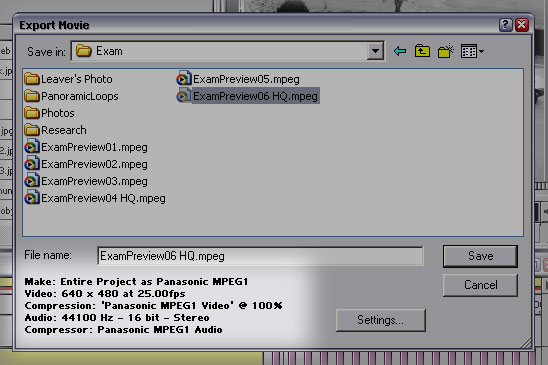This screenshot has width=548, height=365.
Task: Open export Settings...
Action: (381, 320)
